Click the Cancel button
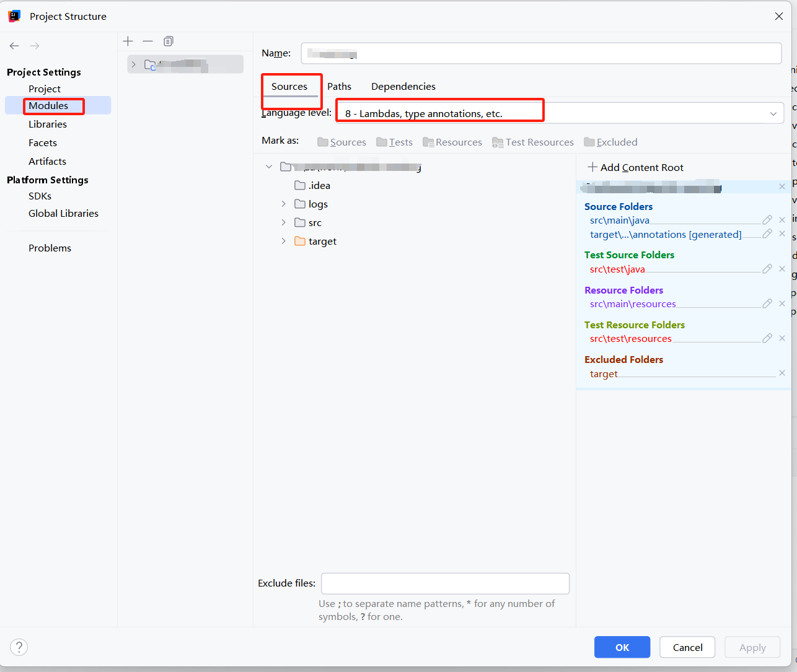The height and width of the screenshot is (672, 797). click(x=688, y=647)
